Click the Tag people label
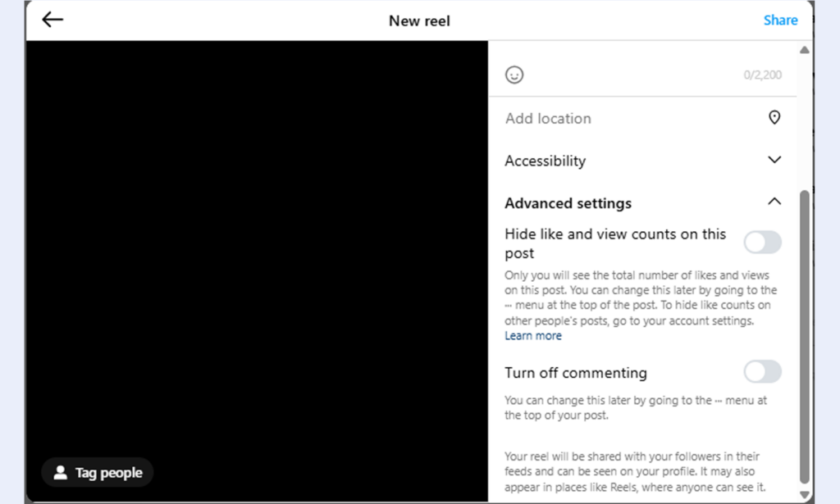Viewport: 840px width, 504px height. tap(108, 473)
